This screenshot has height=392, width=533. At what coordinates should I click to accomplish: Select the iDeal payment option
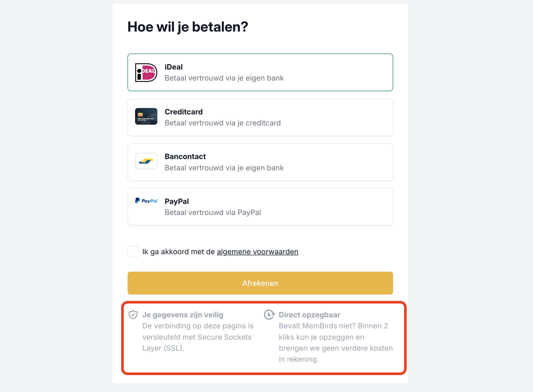[x=260, y=72]
